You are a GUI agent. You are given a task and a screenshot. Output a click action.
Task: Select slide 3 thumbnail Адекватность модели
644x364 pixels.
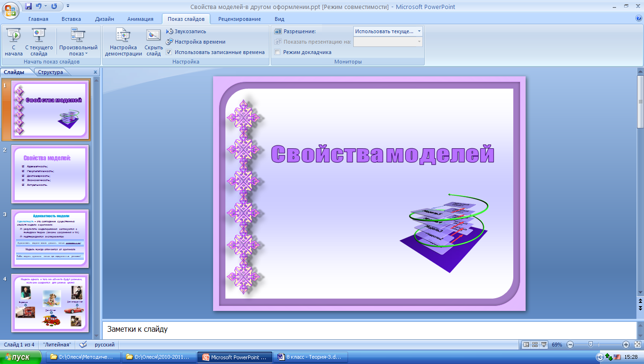[50, 238]
